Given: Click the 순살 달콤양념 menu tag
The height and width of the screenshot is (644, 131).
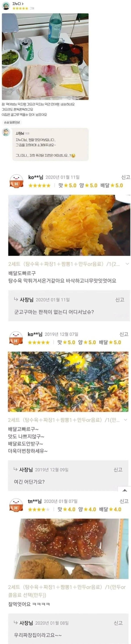Looking at the screenshot, I should pos(12,122).
